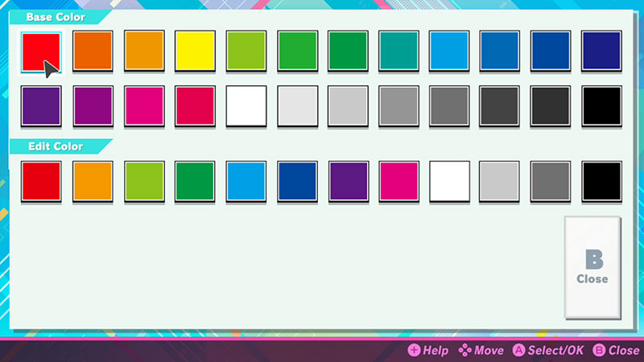The width and height of the screenshot is (644, 362).
Task: Pick the lime green Base Color swatch
Action: coord(246,51)
